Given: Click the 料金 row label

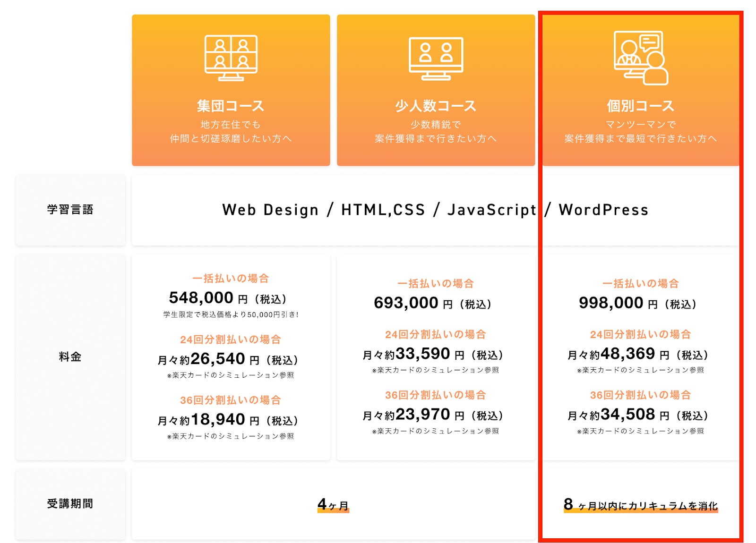Looking at the screenshot, I should pos(70,357).
